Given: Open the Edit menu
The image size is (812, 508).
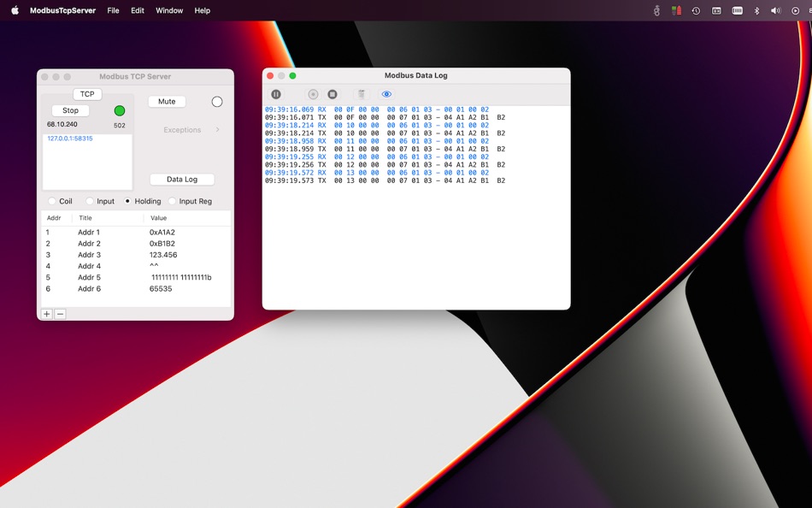Looking at the screenshot, I should (x=138, y=10).
